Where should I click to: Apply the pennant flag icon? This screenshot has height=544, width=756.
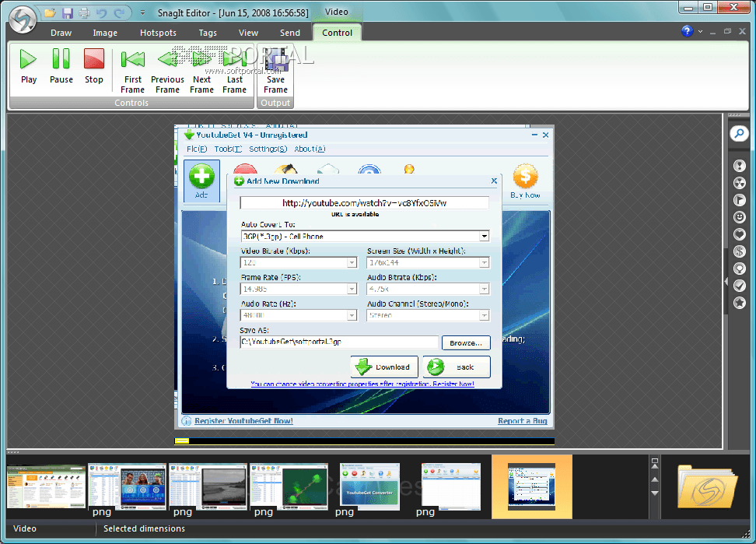click(x=739, y=200)
